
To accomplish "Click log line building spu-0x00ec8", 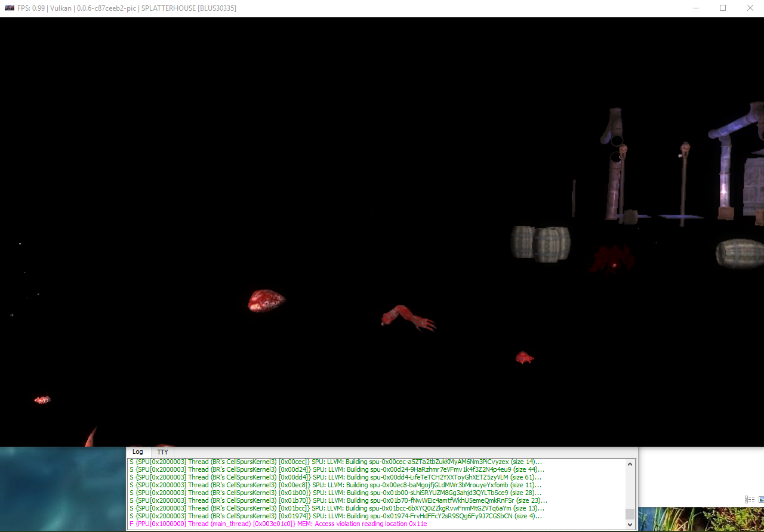I will click(x=335, y=485).
